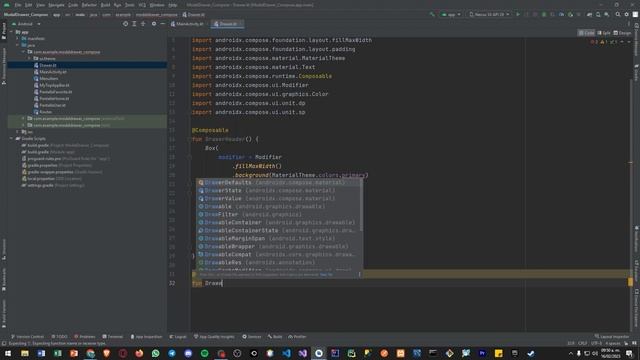Choose DrawerDefaults completion suggestion
Image resolution: width=640 pixels, height=360 pixels.
(279, 182)
